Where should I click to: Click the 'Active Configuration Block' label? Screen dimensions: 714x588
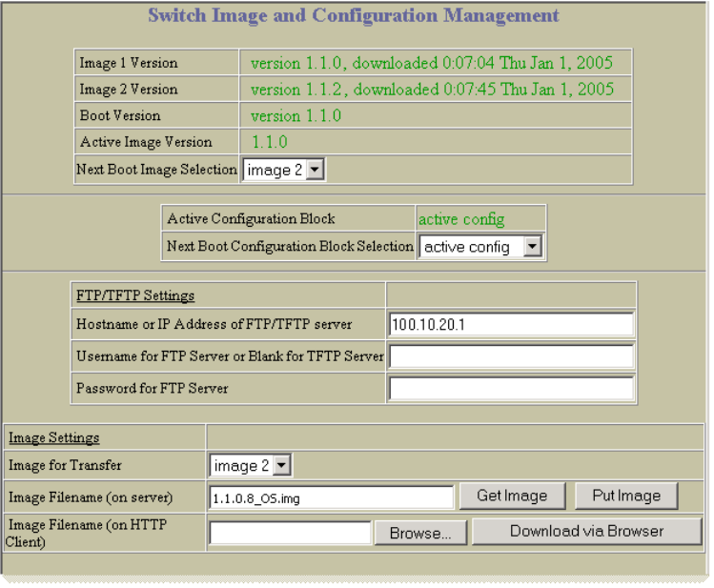(x=251, y=219)
